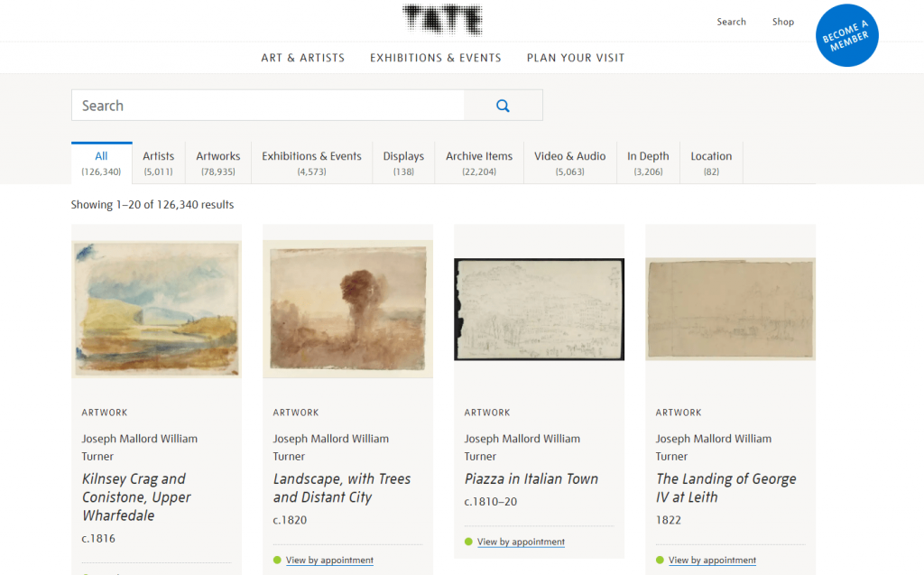
Task: Open the Search link in header
Action: pyautogui.click(x=731, y=22)
